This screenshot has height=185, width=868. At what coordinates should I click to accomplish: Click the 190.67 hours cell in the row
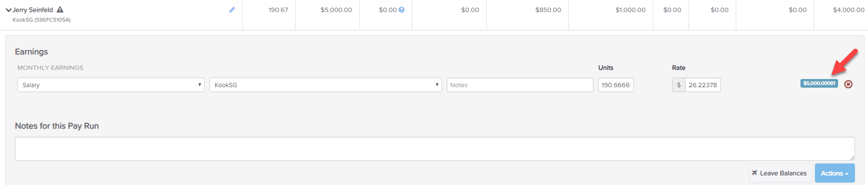pos(278,10)
